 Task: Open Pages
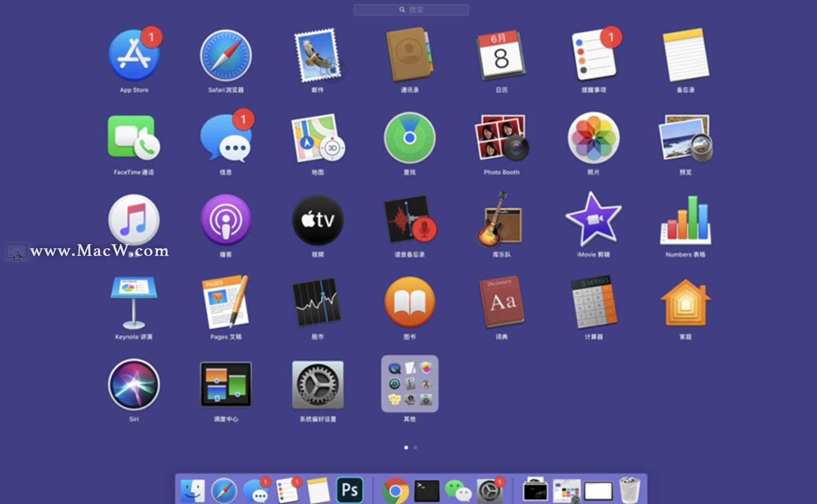[226, 302]
